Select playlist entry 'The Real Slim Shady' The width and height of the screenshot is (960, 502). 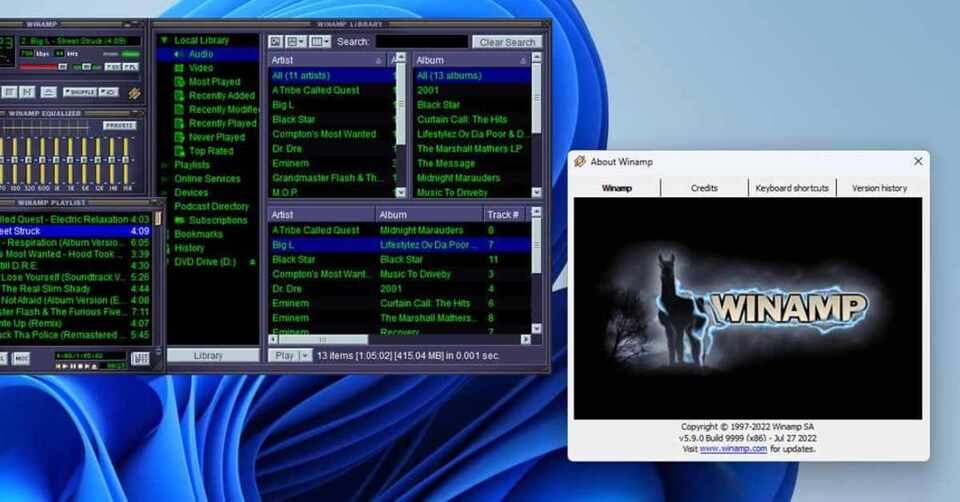[75, 288]
